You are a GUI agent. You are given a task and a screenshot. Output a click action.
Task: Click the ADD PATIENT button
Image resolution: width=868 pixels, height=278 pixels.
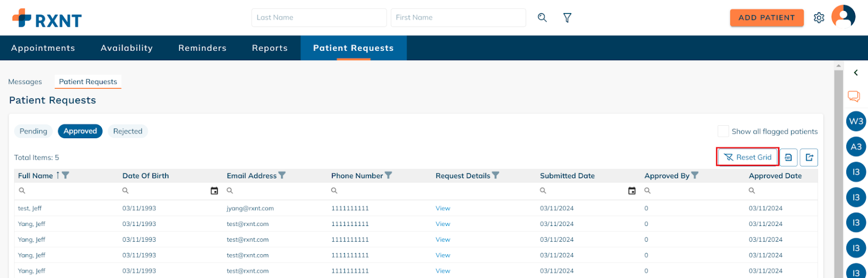click(767, 17)
